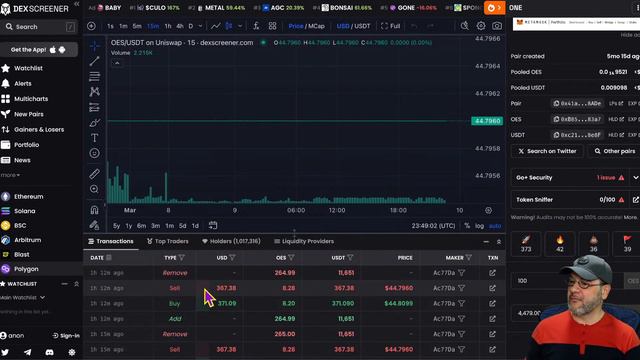
Task: Click the Get the App button
Action: click(x=39, y=50)
